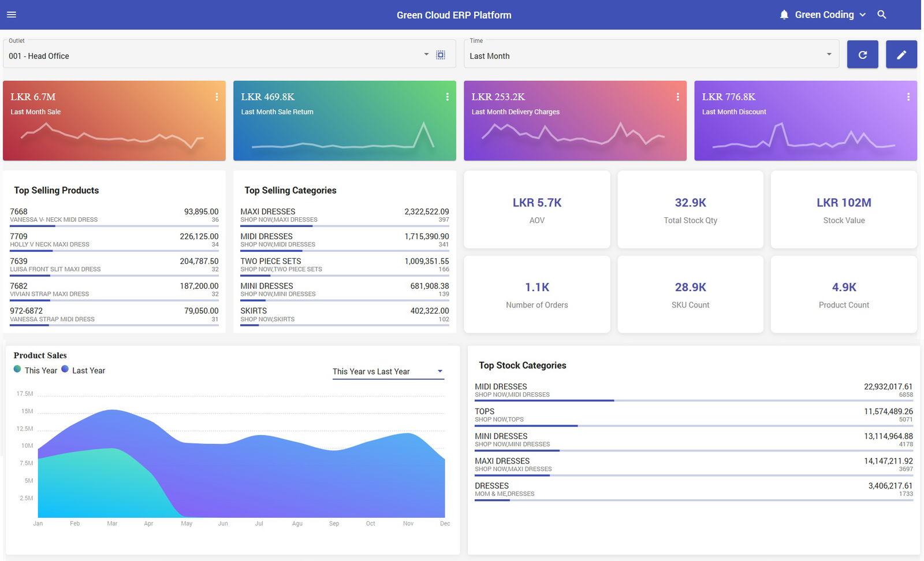The height and width of the screenshot is (561, 924).
Task: Open options on Last Month Sale Return card
Action: (448, 96)
